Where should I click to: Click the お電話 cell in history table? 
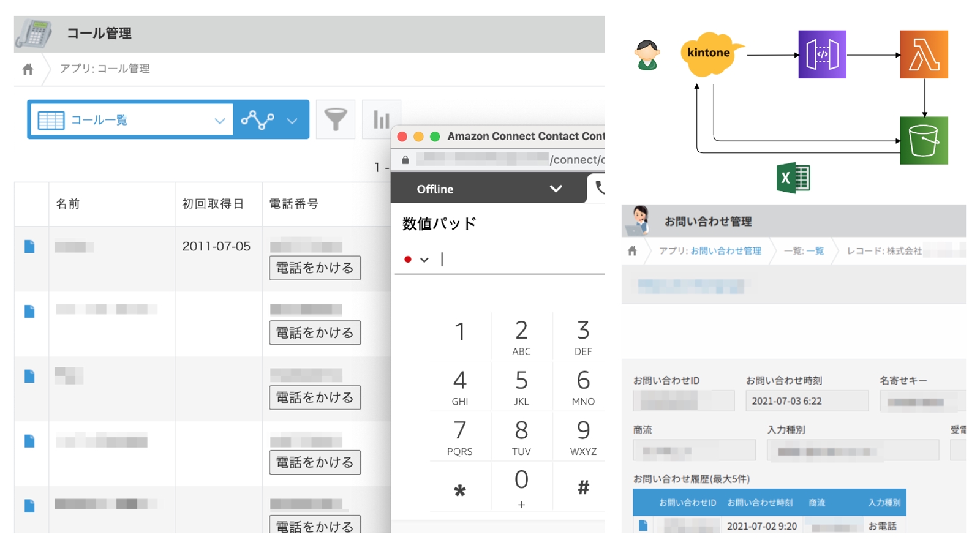(882, 526)
